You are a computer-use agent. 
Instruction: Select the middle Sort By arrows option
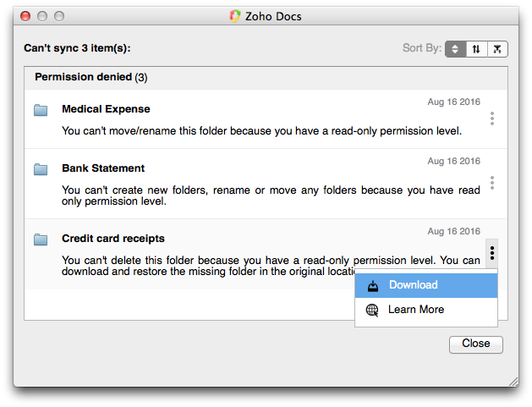[477, 49]
